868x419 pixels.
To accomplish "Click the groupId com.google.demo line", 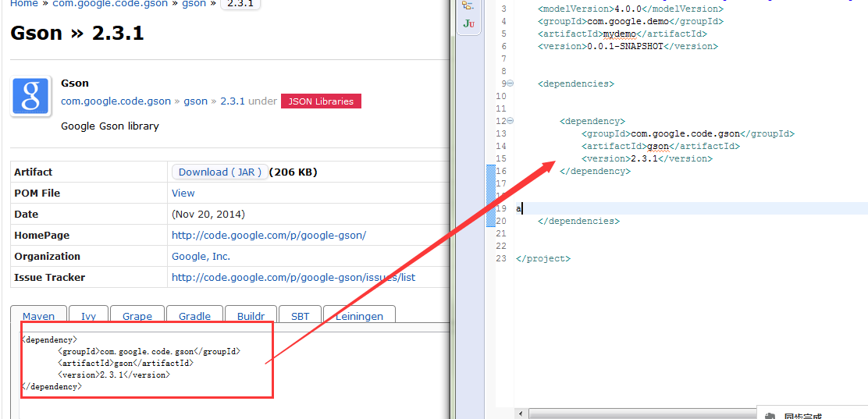I will [631, 22].
